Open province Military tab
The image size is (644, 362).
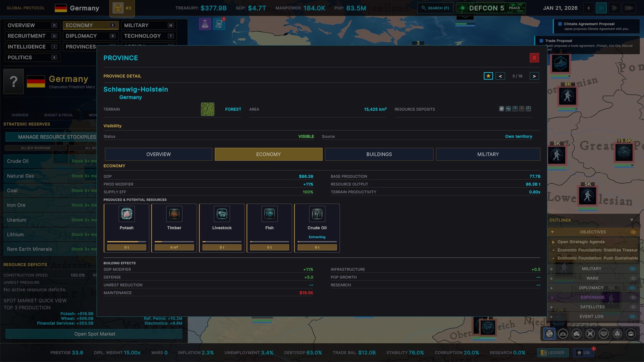(488, 154)
